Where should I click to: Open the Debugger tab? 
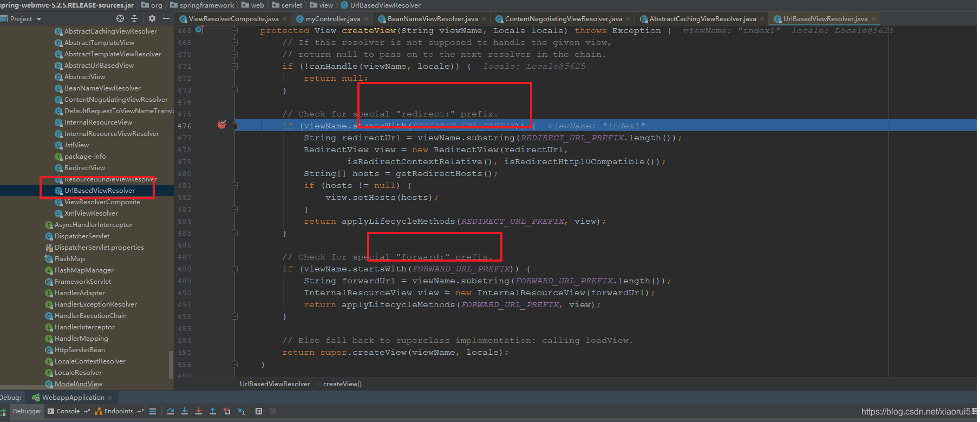27,411
